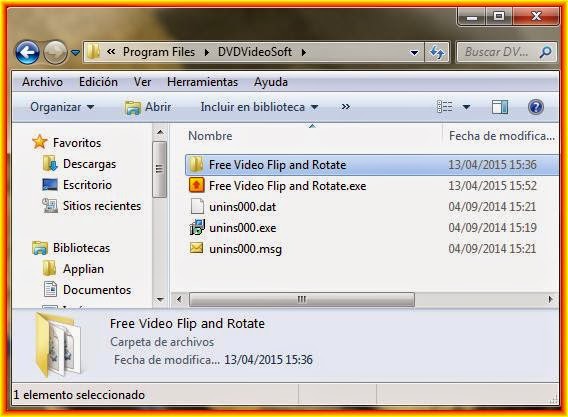568x417 pixels.
Task: Refresh the folder with the refresh icon
Action: pos(437,53)
